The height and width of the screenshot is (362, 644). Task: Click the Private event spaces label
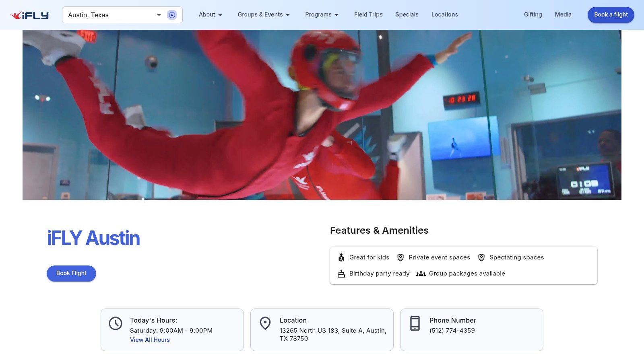pyautogui.click(x=439, y=257)
